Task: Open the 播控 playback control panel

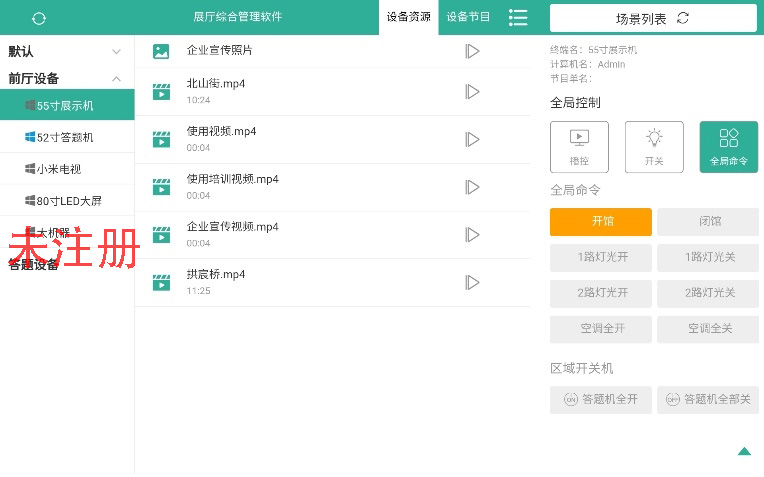Action: (579, 147)
